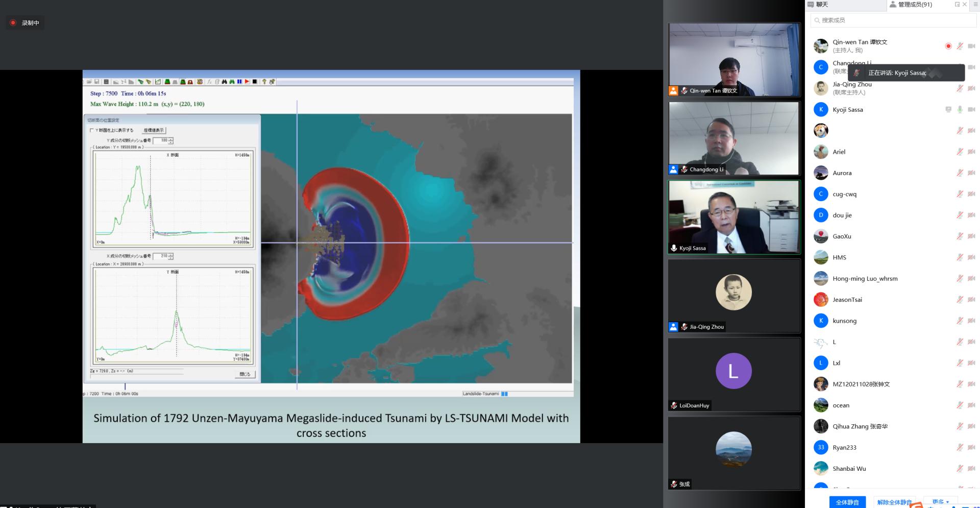Viewport: 980px width, 508px height.
Task: Toggle Qin-wen Tan's microphone mute icon
Action: [x=960, y=46]
